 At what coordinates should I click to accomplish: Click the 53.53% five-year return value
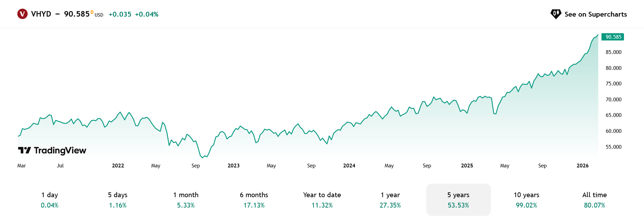(x=458, y=205)
